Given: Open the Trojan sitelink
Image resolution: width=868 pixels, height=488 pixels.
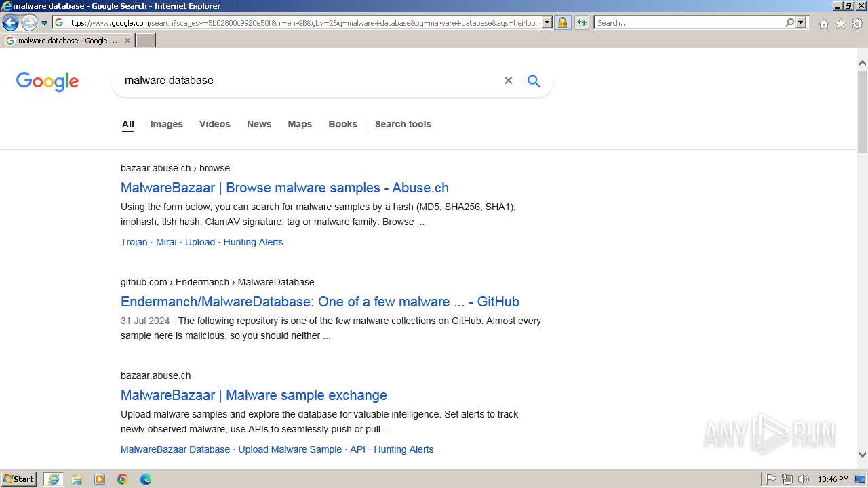Looking at the screenshot, I should [x=134, y=242].
